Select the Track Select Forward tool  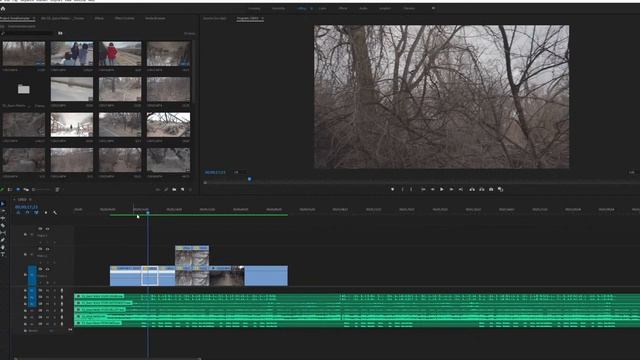3,211
